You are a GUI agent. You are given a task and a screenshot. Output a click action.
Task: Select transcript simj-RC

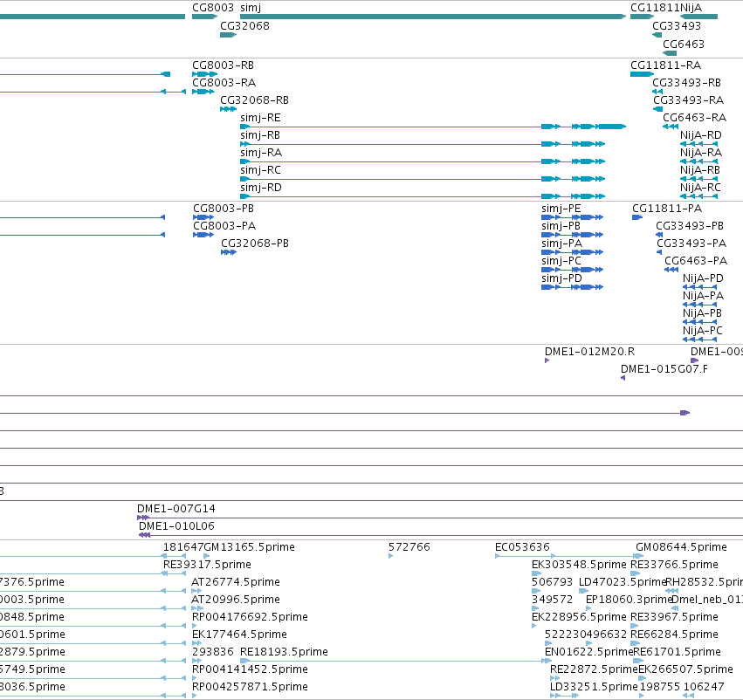point(260,170)
